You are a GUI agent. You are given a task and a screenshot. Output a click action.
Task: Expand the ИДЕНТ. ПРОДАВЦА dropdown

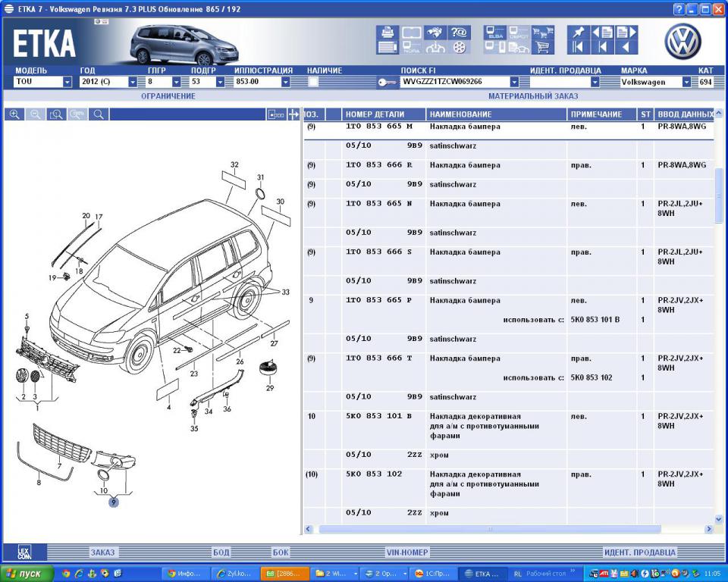pos(595,82)
